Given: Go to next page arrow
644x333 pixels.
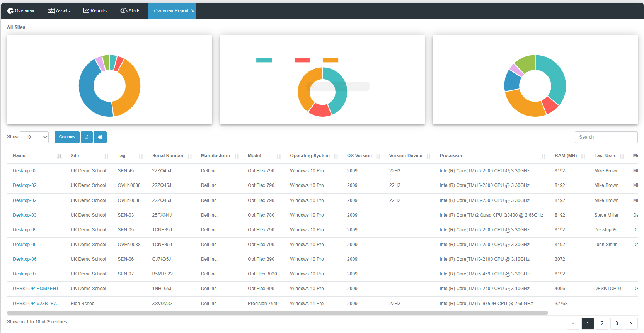Looking at the screenshot, I should coord(631,323).
